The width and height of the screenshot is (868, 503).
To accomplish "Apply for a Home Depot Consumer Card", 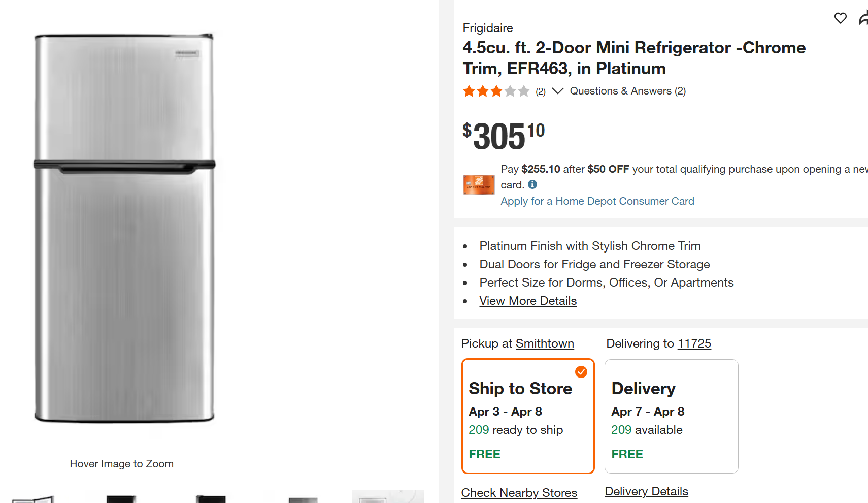I will [x=597, y=201].
